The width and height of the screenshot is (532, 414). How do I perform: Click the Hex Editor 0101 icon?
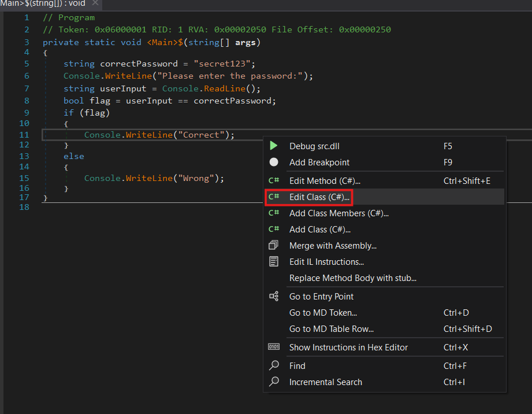click(x=273, y=347)
